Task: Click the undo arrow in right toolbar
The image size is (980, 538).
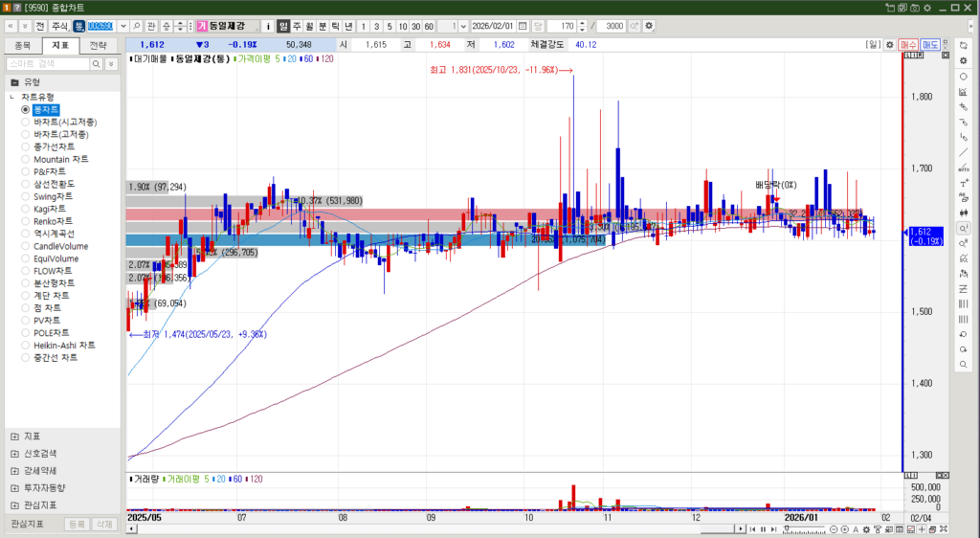Action: (963, 334)
